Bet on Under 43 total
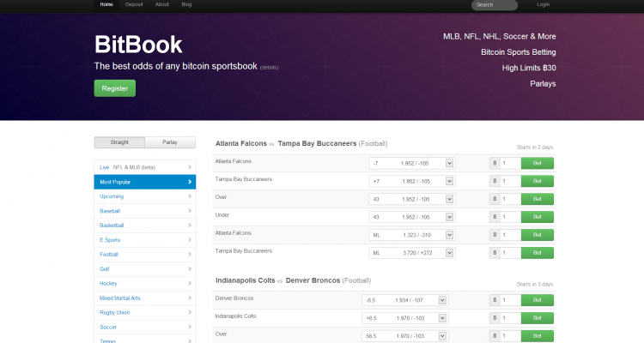The width and height of the screenshot is (644, 343). coord(538,217)
